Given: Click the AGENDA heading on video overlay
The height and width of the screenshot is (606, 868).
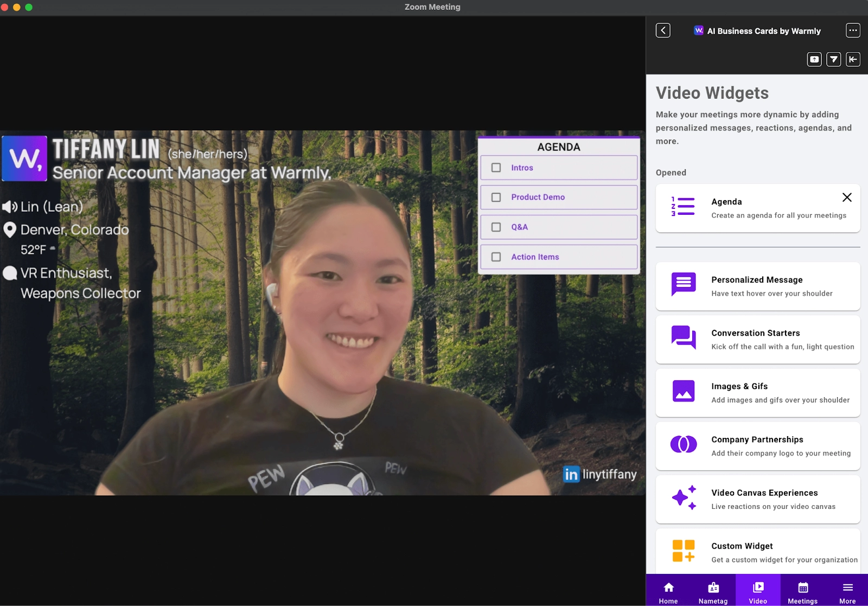Looking at the screenshot, I should tap(559, 147).
